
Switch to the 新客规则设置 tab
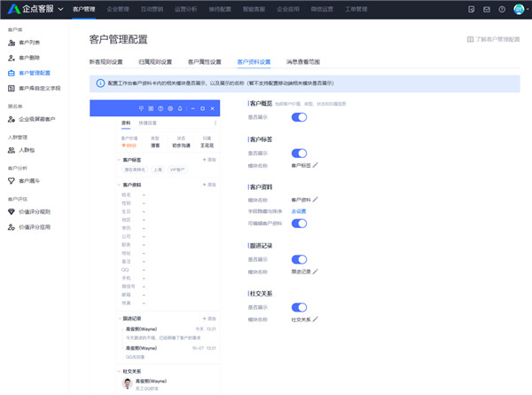click(x=106, y=62)
